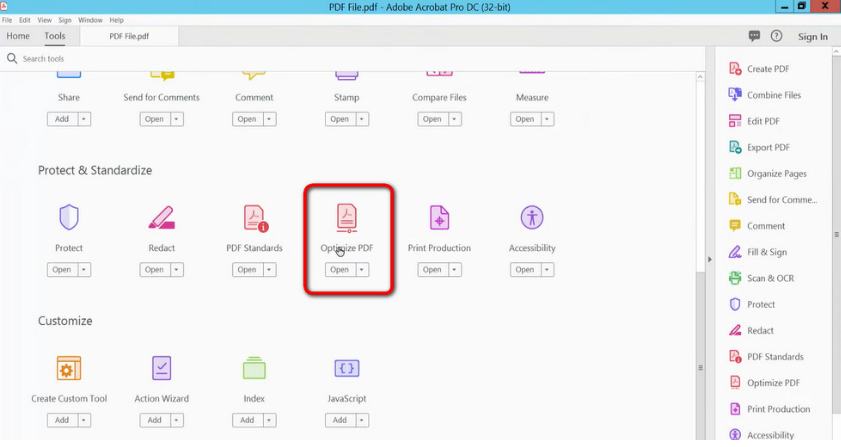Click Open button under Measure
The height and width of the screenshot is (447, 841).
point(525,119)
